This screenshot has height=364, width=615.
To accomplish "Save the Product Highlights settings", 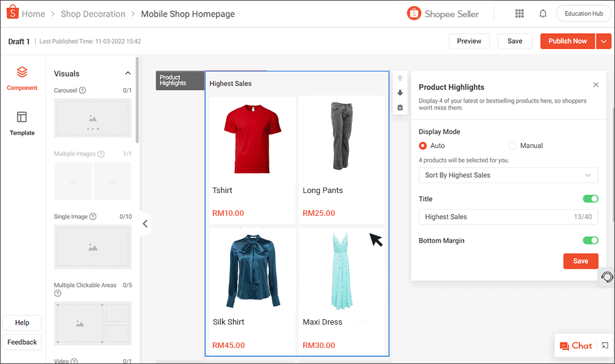I will 581,261.
